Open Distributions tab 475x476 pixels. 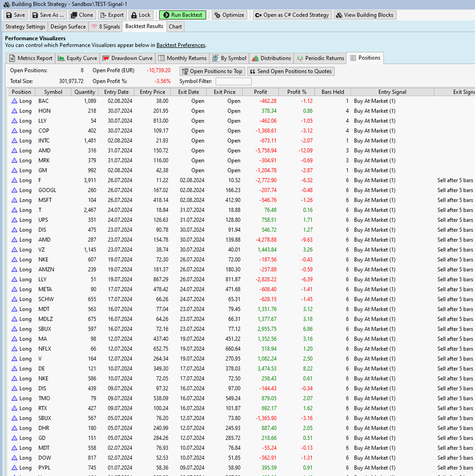tap(271, 58)
